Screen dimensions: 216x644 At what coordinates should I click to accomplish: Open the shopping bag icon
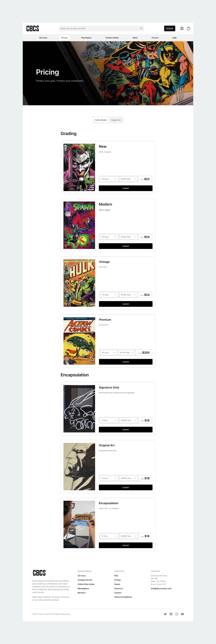[188, 28]
